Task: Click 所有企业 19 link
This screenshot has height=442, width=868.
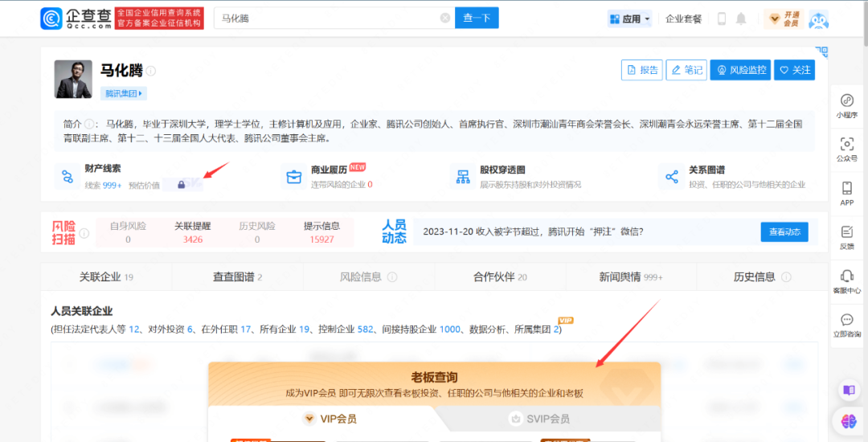Action: [285, 329]
